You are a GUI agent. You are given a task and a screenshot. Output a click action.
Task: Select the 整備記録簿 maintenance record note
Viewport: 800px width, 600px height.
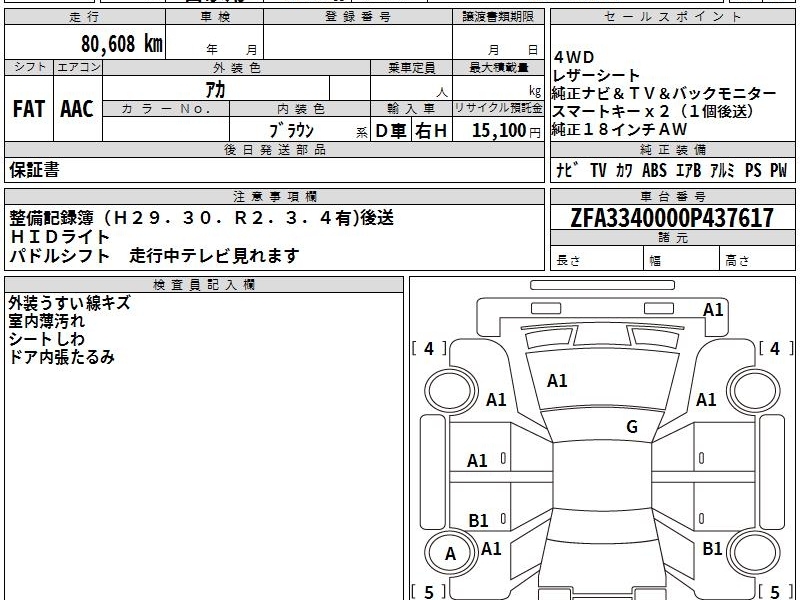202,218
